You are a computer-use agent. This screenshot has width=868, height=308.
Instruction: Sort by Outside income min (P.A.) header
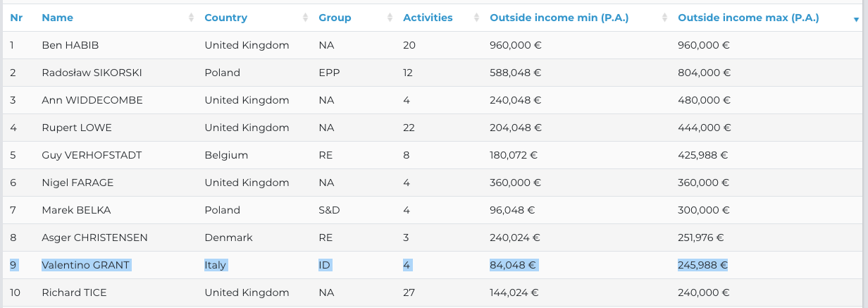click(x=559, y=18)
